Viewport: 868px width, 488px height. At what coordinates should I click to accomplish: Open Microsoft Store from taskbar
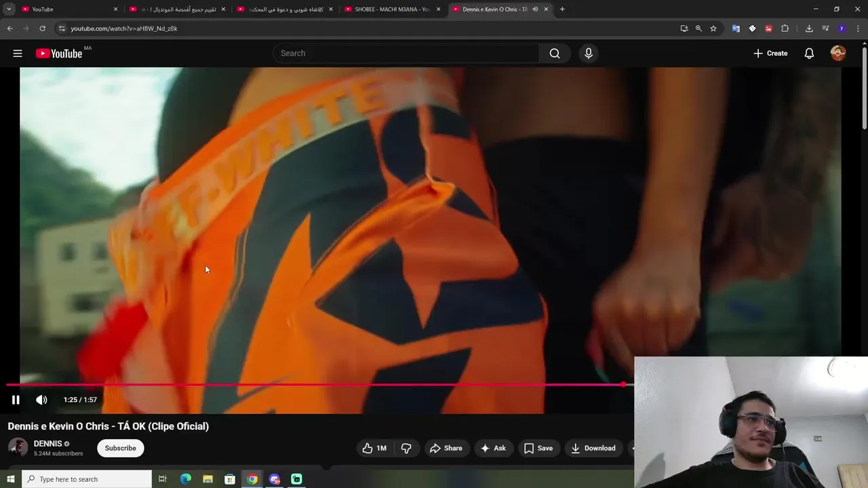230,479
